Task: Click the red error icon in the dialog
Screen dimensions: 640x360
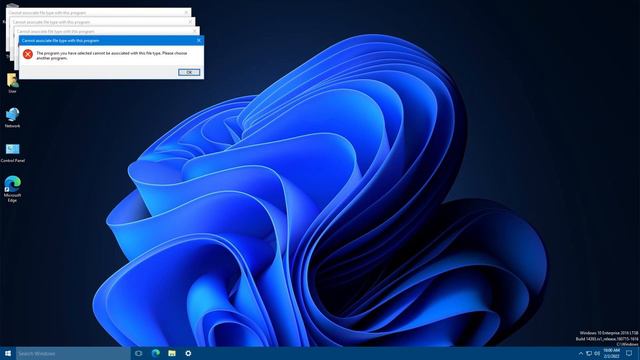Action: pyautogui.click(x=28, y=54)
